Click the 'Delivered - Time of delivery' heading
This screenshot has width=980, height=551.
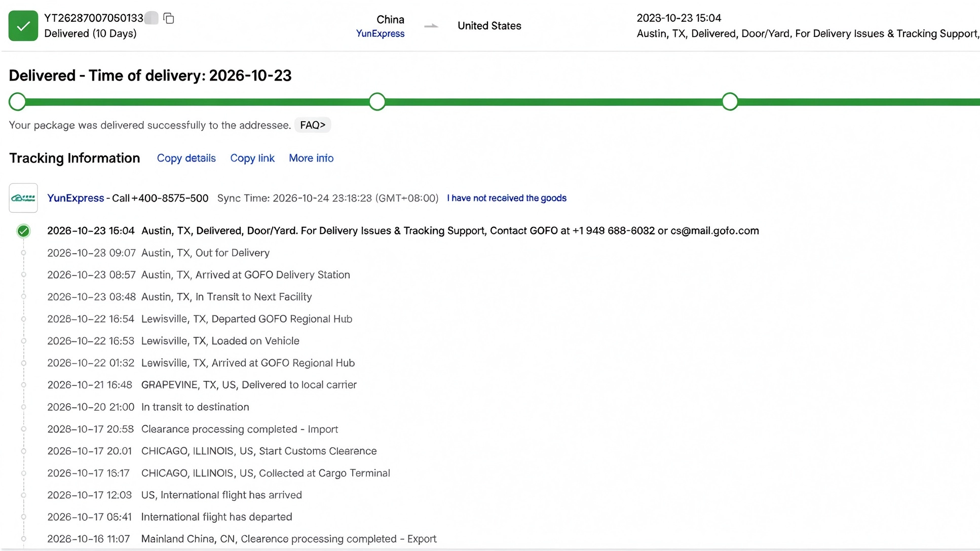(150, 76)
